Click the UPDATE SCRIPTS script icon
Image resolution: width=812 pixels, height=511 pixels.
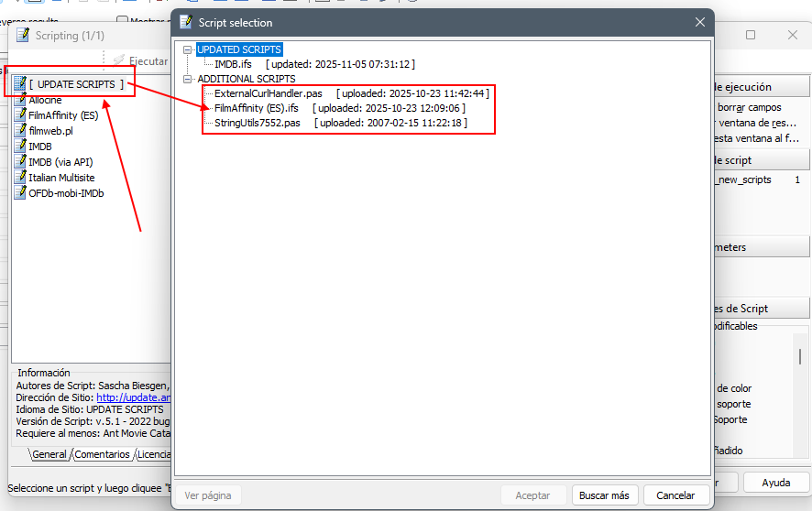(20, 83)
